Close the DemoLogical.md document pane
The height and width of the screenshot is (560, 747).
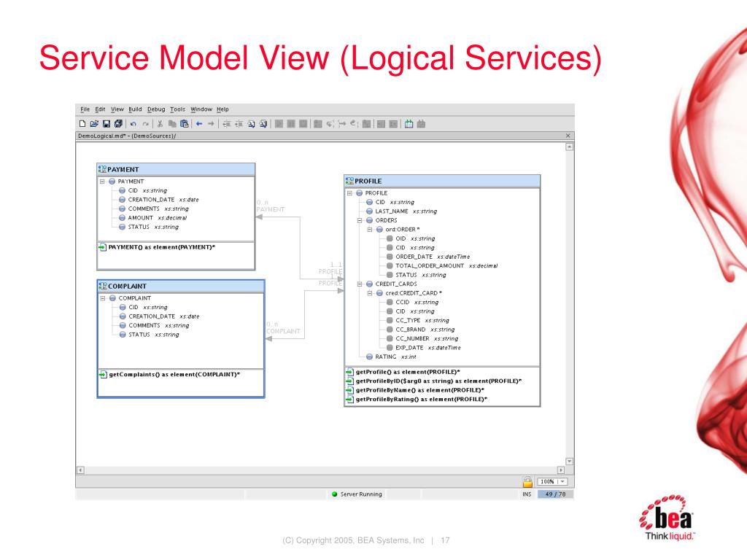568,136
